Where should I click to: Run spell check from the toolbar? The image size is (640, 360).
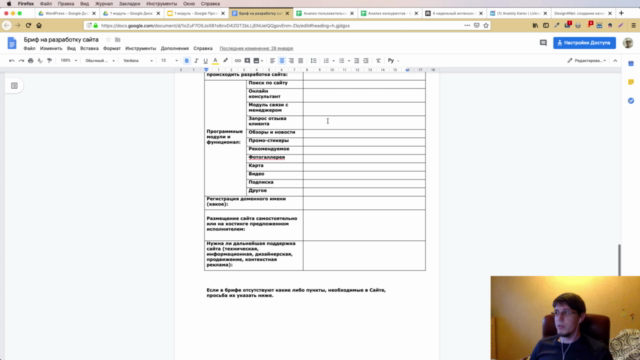40,61
